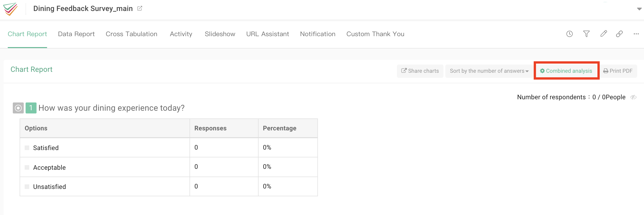This screenshot has width=644, height=215.
Task: Click the Combined analysis button
Action: pyautogui.click(x=566, y=71)
